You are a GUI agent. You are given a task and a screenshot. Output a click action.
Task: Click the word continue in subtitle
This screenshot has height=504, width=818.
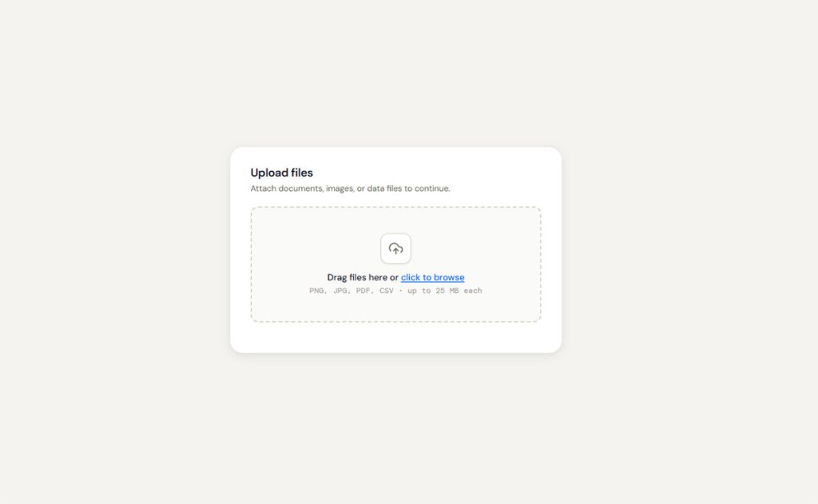pyautogui.click(x=432, y=189)
